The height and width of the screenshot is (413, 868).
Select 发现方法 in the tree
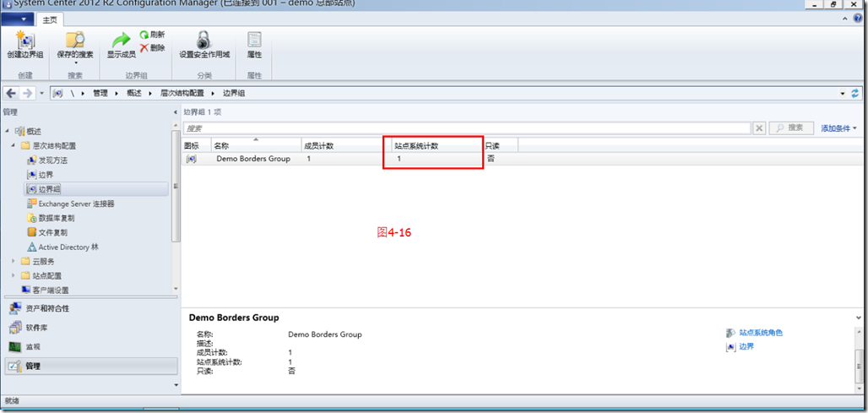click(x=47, y=160)
